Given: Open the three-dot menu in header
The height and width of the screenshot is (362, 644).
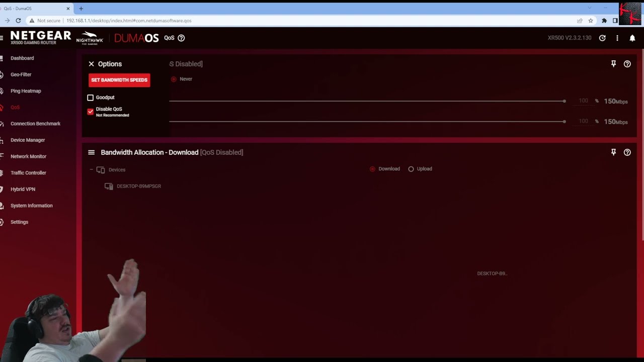Looking at the screenshot, I should (x=617, y=38).
